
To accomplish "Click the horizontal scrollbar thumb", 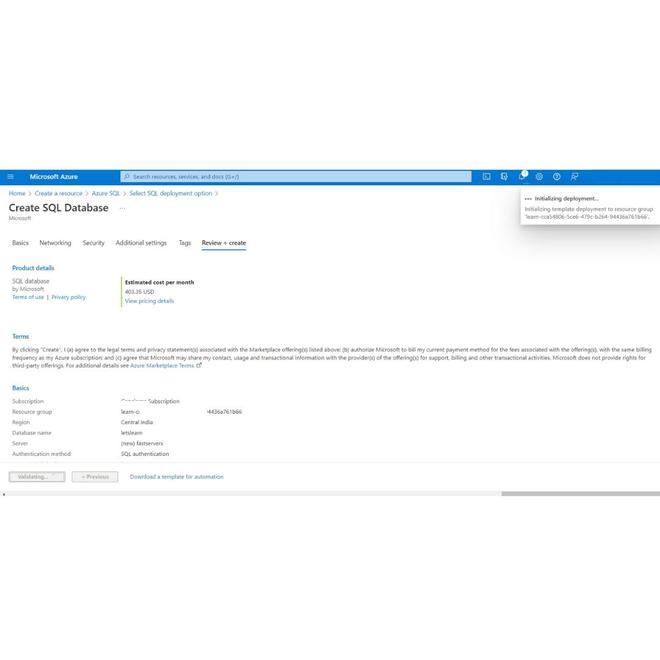I will 580,494.
